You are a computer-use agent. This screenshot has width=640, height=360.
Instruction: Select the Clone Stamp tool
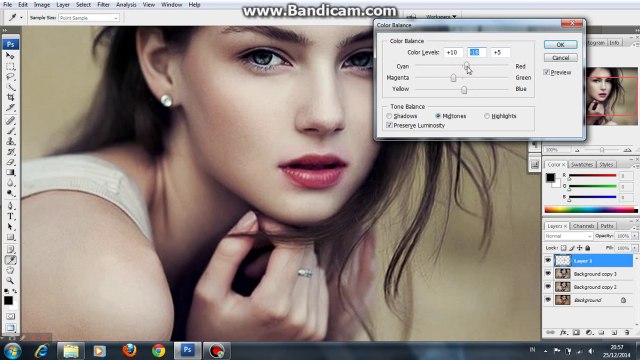10,141
